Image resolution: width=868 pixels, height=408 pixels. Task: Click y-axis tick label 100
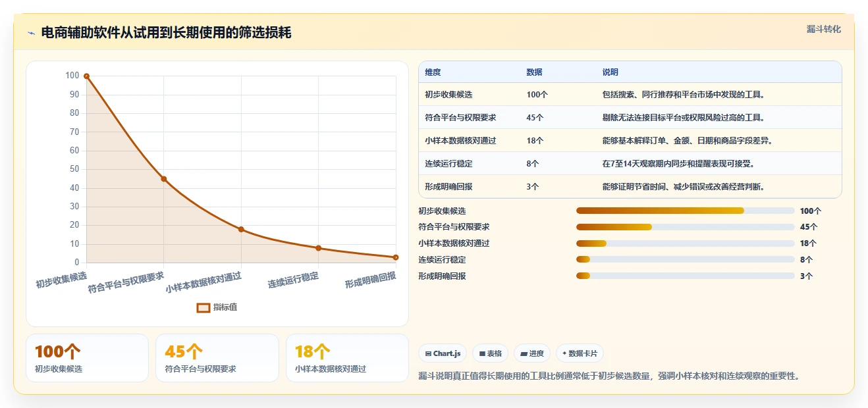point(72,76)
